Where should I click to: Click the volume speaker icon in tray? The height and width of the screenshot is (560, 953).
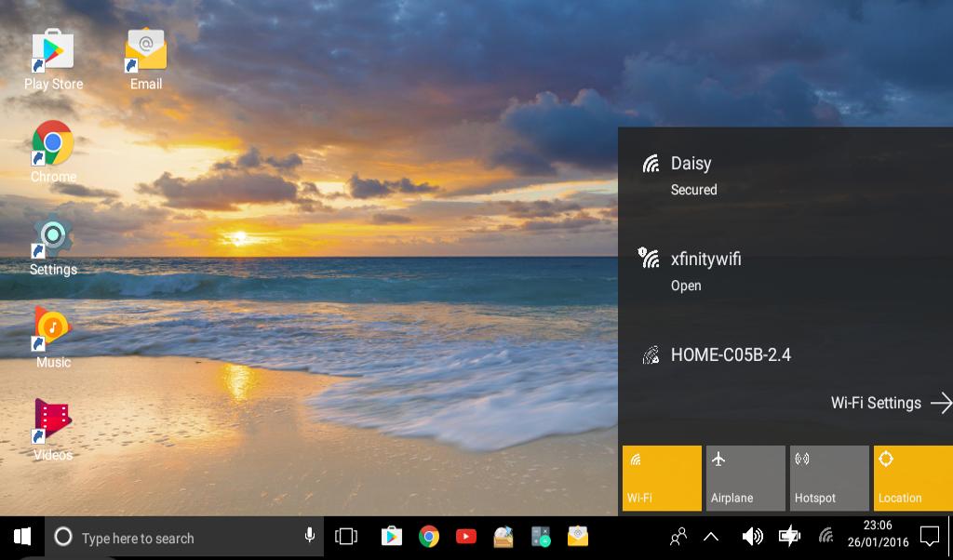[x=752, y=537]
